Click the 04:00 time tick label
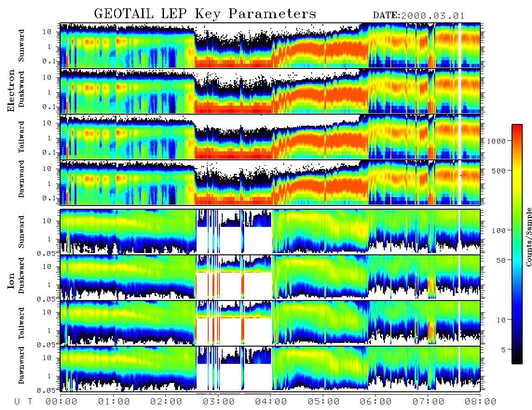 pyautogui.click(x=271, y=402)
